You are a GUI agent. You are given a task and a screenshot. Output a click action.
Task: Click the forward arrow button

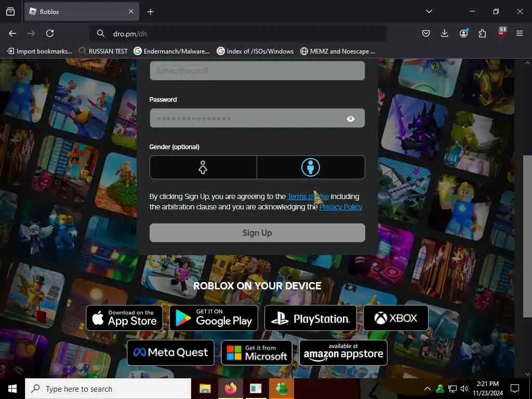coord(31,33)
